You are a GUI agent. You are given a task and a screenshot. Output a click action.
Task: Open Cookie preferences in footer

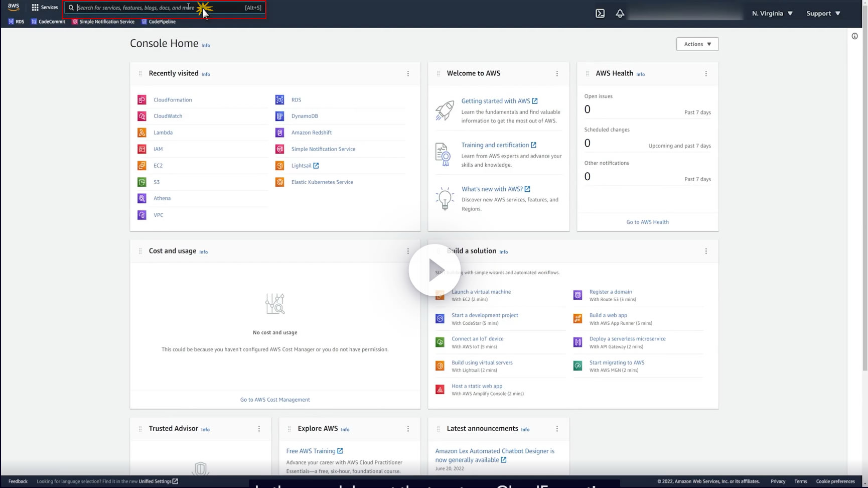coord(835,481)
